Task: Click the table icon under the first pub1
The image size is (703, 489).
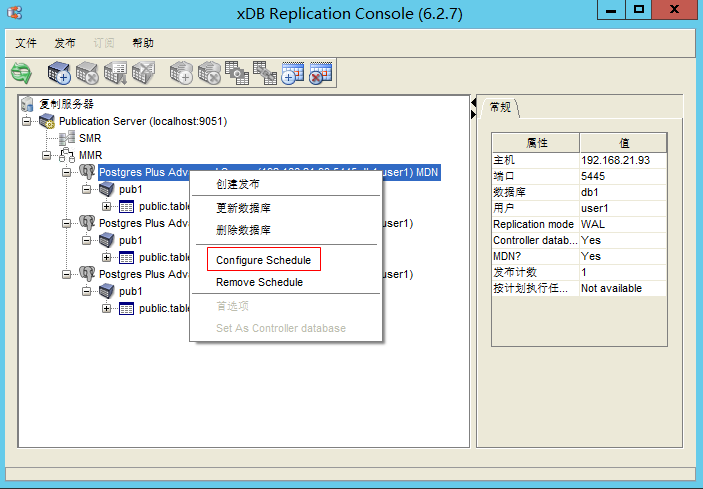Action: (x=126, y=207)
